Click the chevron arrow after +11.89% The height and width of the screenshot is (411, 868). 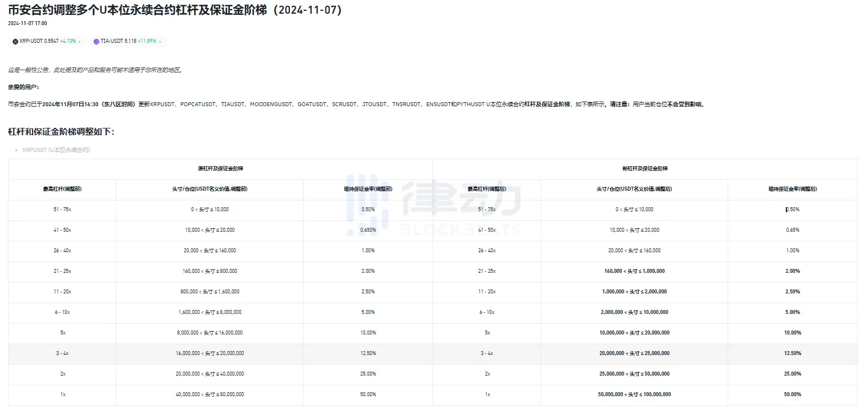pyautogui.click(x=160, y=42)
